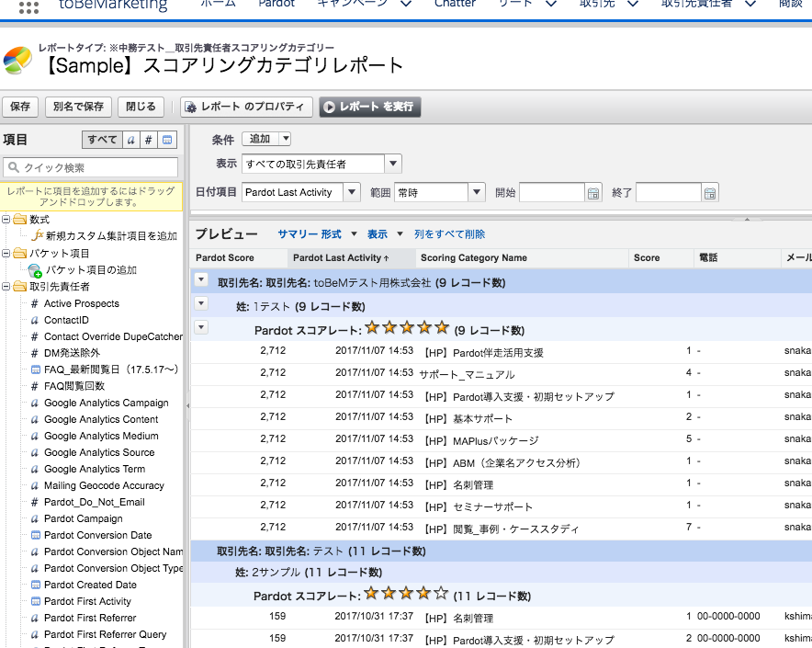Open the Pardot tab

pos(276,5)
